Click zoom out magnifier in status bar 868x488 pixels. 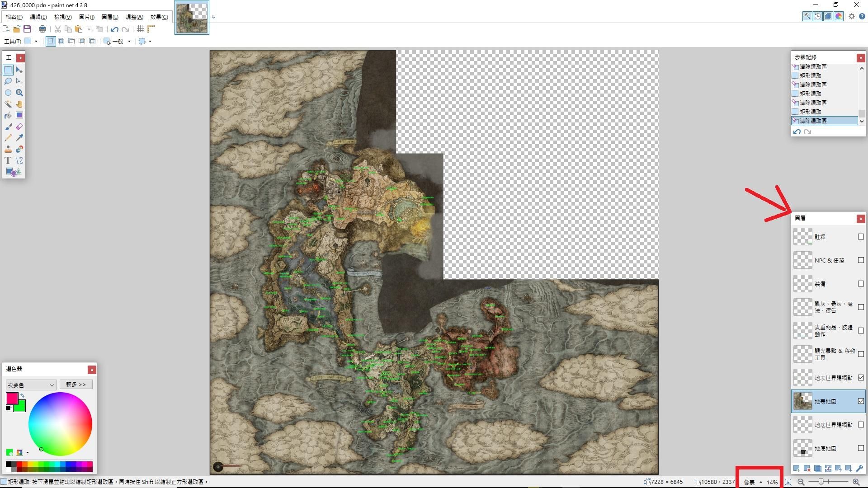[801, 482]
